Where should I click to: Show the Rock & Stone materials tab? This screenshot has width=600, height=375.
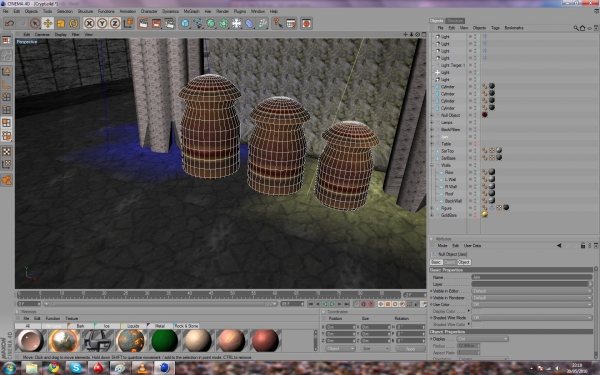coord(186,326)
